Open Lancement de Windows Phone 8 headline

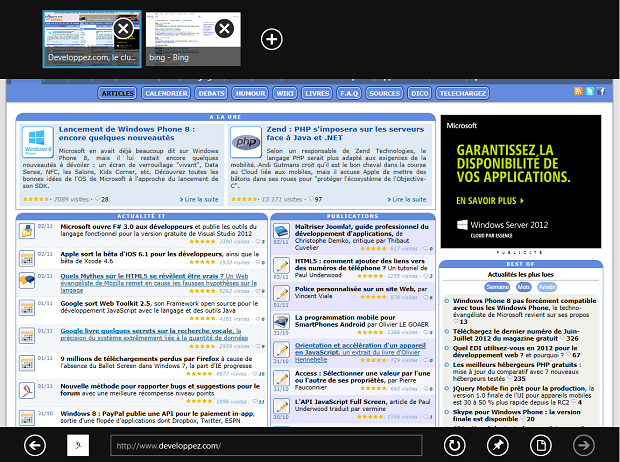[x=127, y=133]
